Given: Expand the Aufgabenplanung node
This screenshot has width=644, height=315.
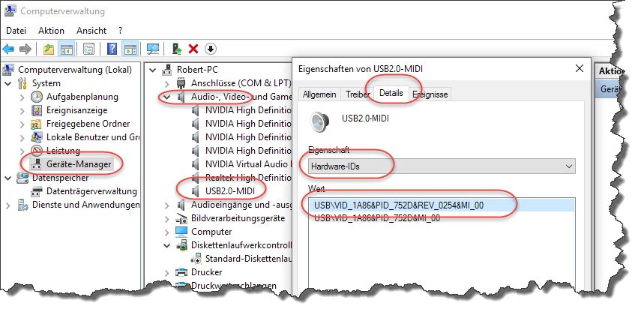Looking at the screenshot, I should tap(22, 97).
